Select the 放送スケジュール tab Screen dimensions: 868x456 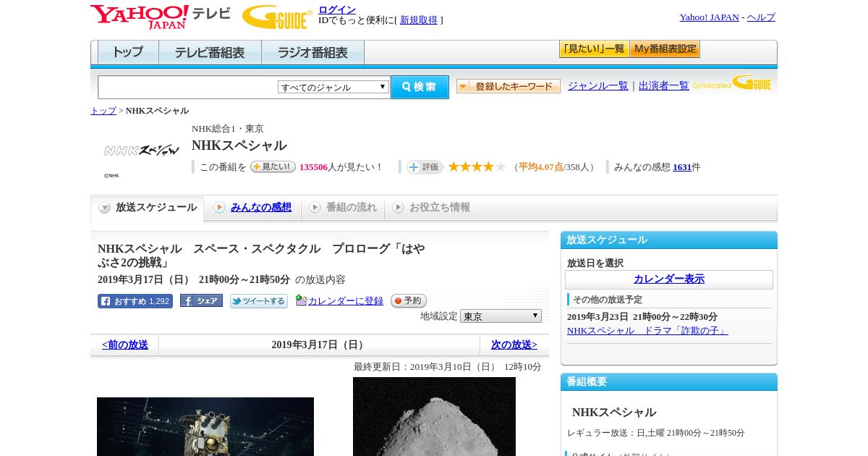pyautogui.click(x=148, y=208)
